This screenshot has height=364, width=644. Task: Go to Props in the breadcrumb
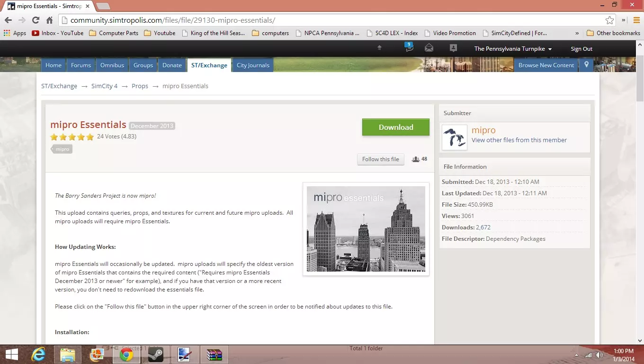click(x=140, y=86)
